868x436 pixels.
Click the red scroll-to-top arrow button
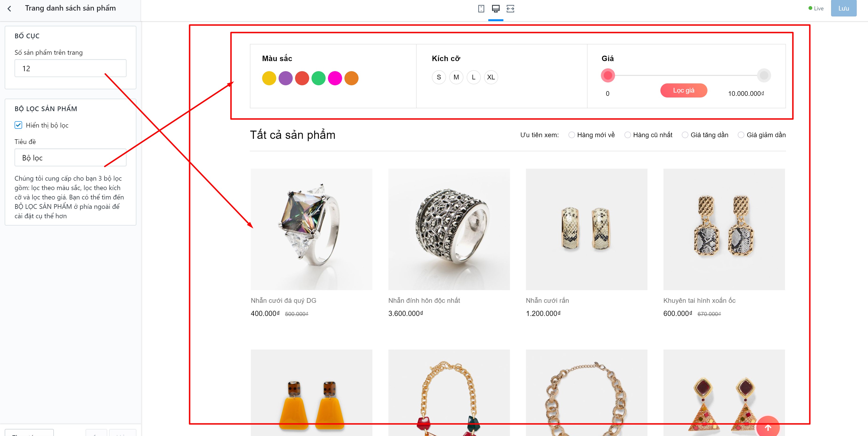click(x=768, y=427)
